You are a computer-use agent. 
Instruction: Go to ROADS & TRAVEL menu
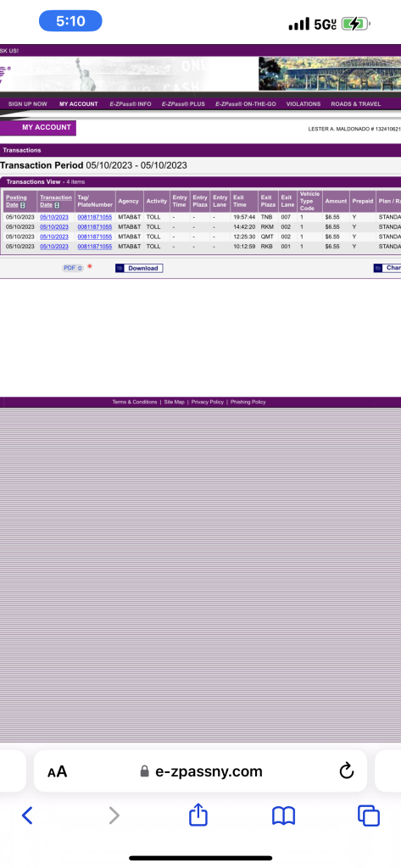click(x=356, y=104)
